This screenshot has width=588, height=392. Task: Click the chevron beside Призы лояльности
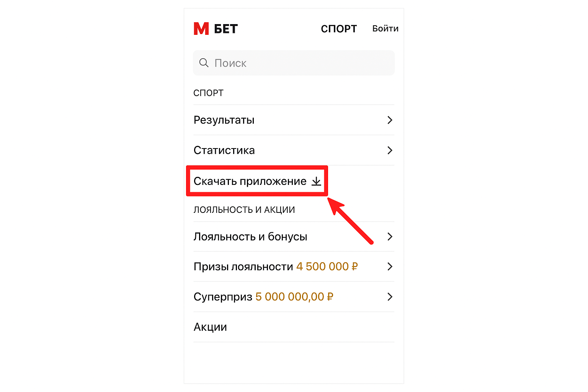390,266
